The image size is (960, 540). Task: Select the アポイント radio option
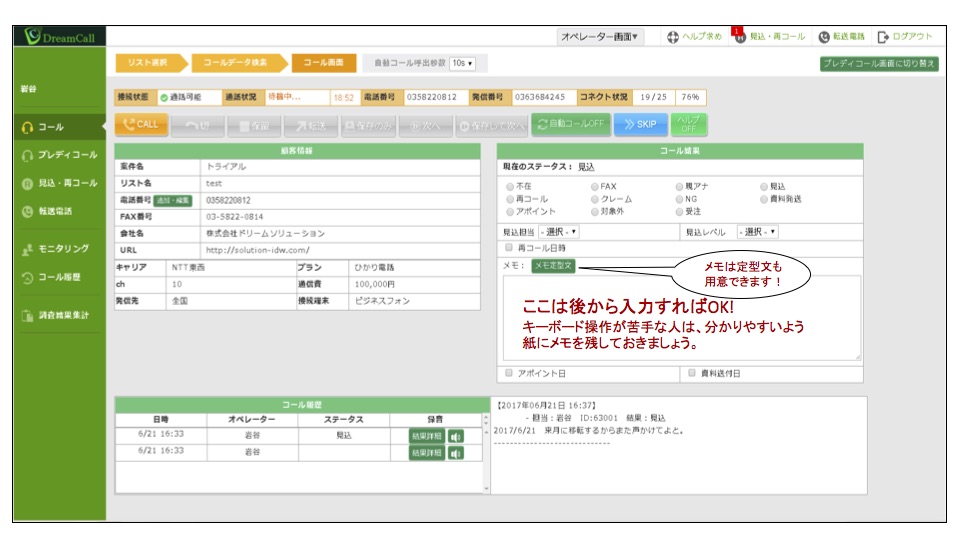511,212
